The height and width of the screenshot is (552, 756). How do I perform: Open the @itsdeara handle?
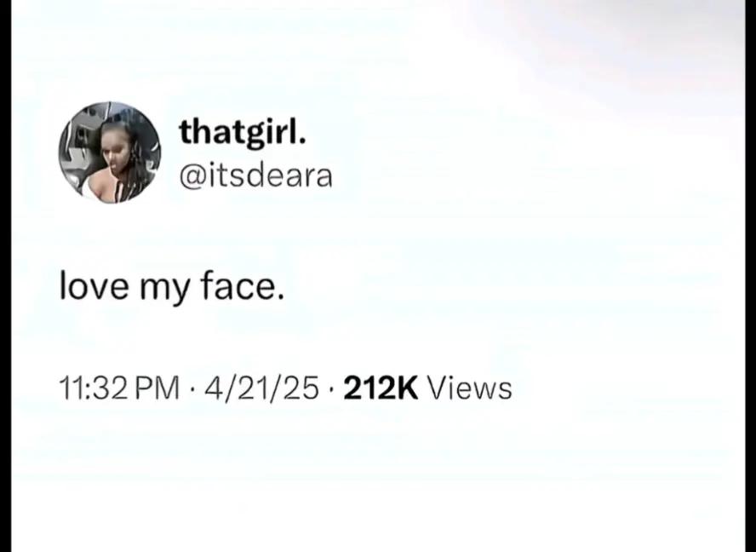(256, 175)
